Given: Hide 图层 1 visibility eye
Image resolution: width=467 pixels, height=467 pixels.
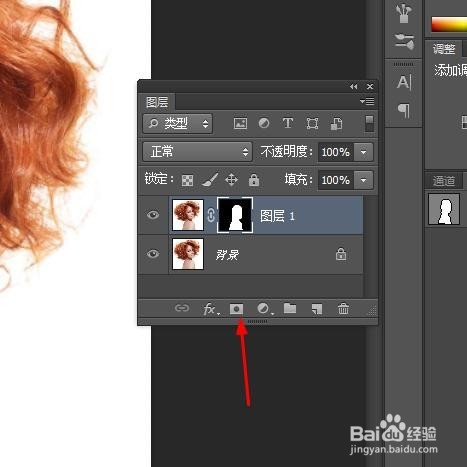Looking at the screenshot, I should 153,215.
